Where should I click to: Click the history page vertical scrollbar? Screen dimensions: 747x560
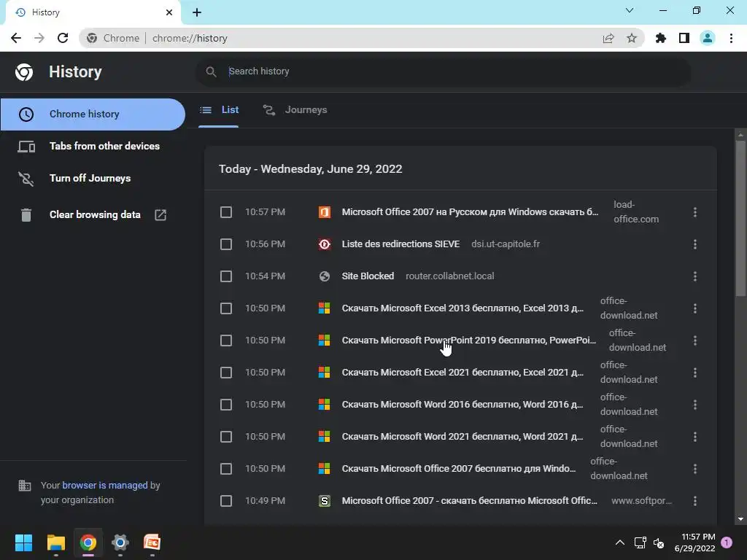point(740,219)
